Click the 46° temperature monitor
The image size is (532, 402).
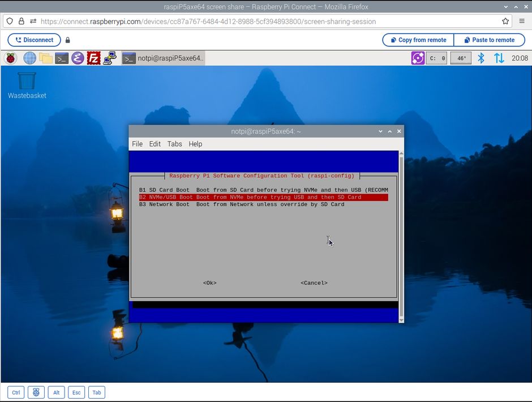coord(461,58)
